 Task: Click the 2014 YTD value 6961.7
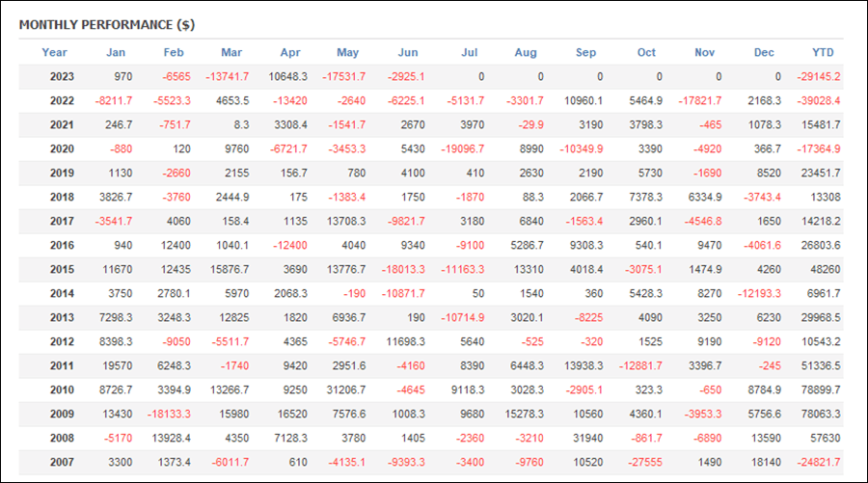click(824, 293)
